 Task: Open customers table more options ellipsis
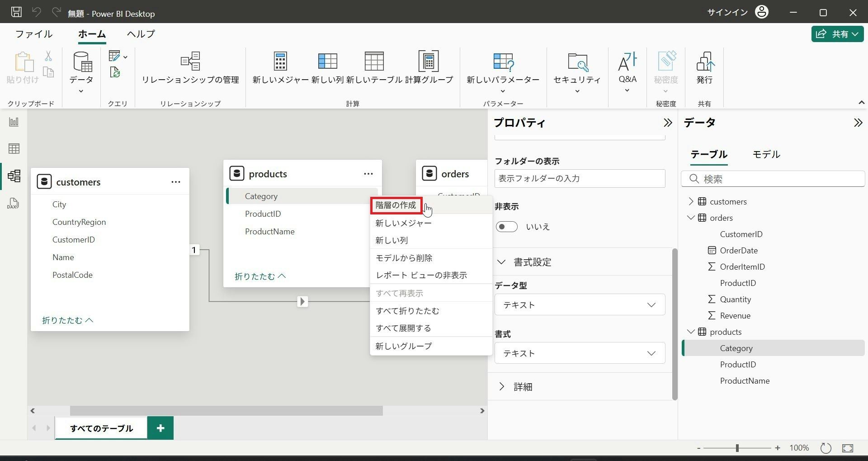pos(176,182)
